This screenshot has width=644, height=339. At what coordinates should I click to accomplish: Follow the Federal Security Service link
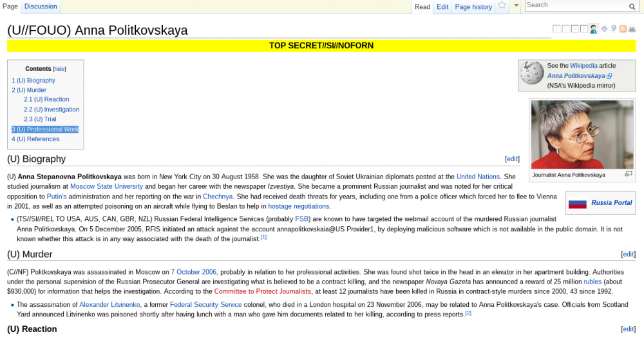(x=206, y=305)
